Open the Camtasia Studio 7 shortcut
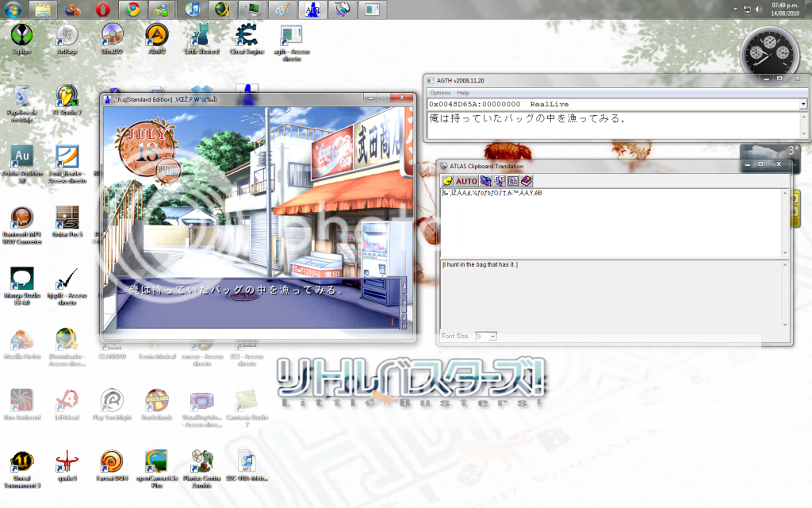The width and height of the screenshot is (812, 508). [x=247, y=409]
